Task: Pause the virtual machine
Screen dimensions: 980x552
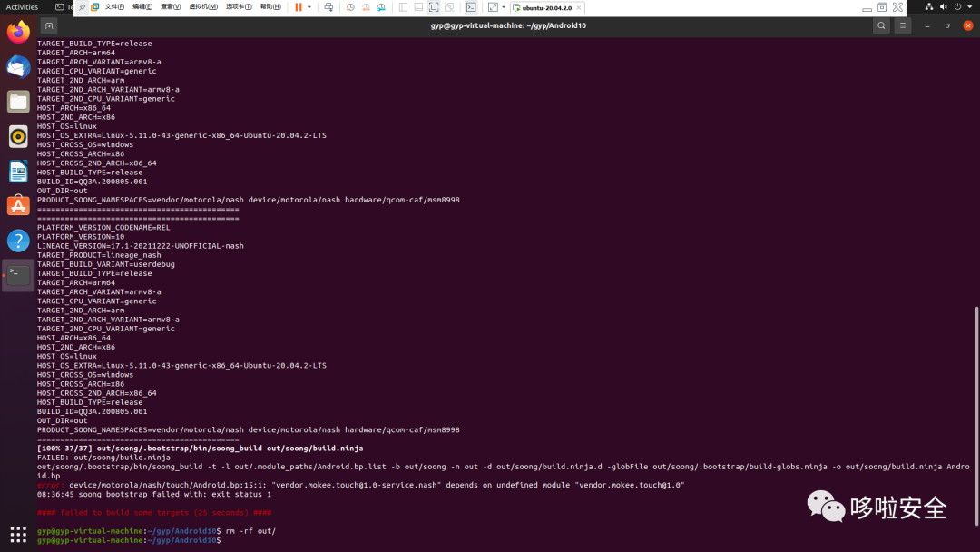Action: pos(299,7)
